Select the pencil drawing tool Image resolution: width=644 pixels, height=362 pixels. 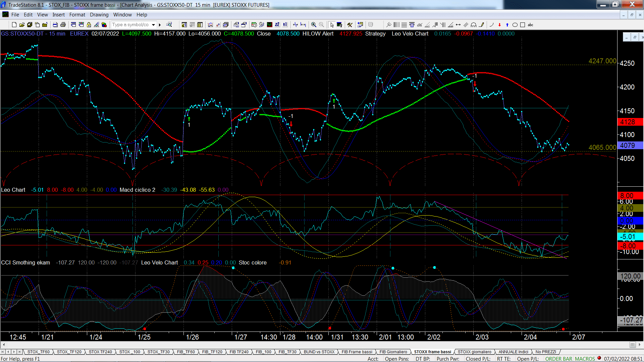point(481,25)
